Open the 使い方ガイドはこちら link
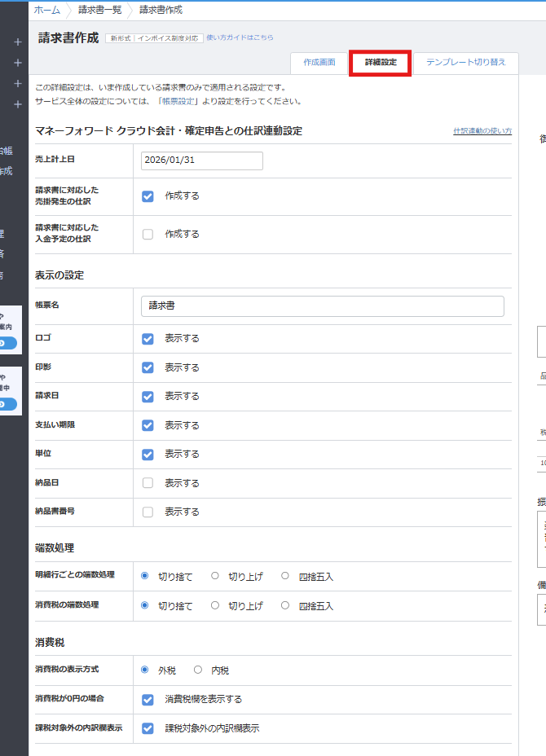 click(240, 37)
